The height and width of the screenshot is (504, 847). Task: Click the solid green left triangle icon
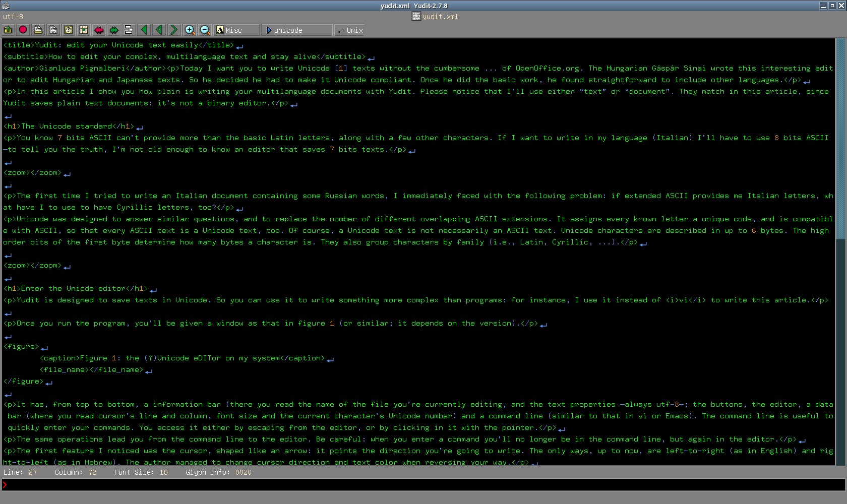tap(144, 30)
